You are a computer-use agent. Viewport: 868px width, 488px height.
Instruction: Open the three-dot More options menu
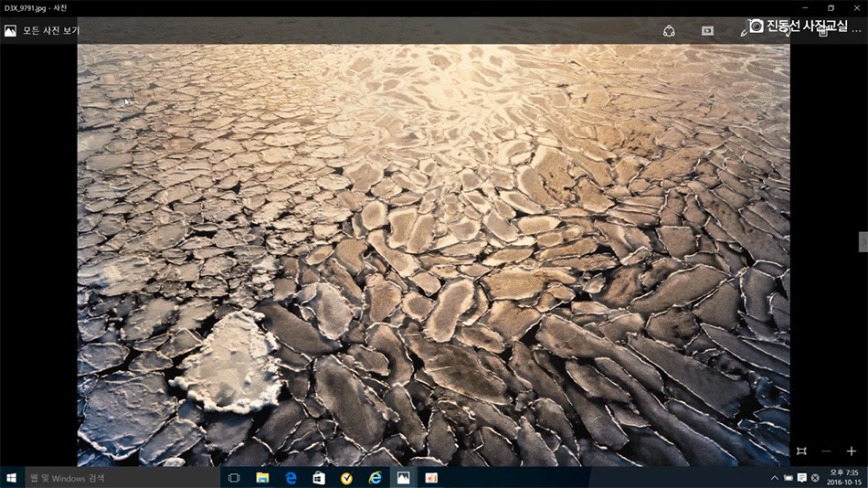857,32
